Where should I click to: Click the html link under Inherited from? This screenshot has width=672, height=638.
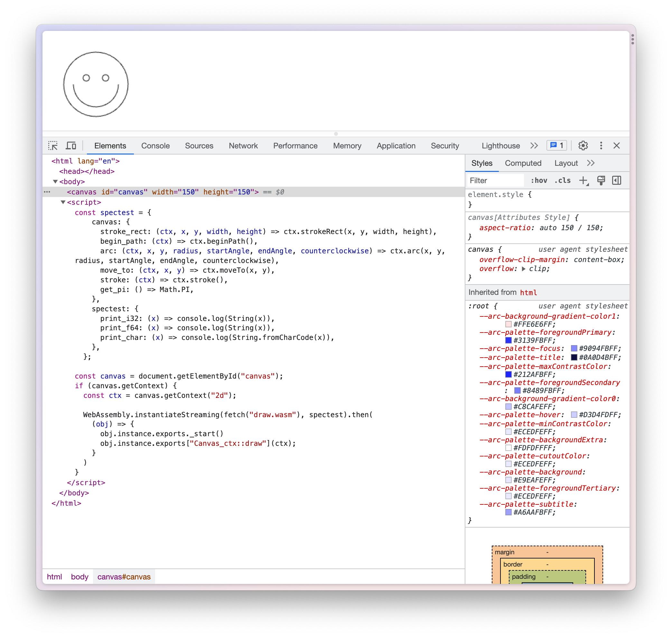pos(528,293)
